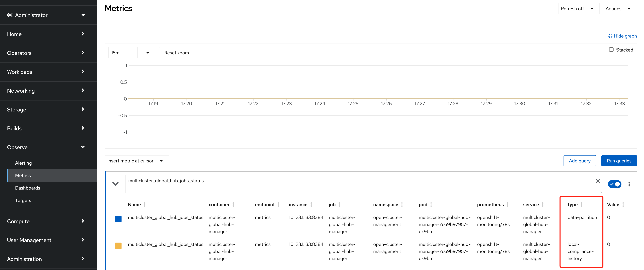Viewport: 644px width, 270px height.
Task: Sort table by service column icon
Action: [543, 205]
